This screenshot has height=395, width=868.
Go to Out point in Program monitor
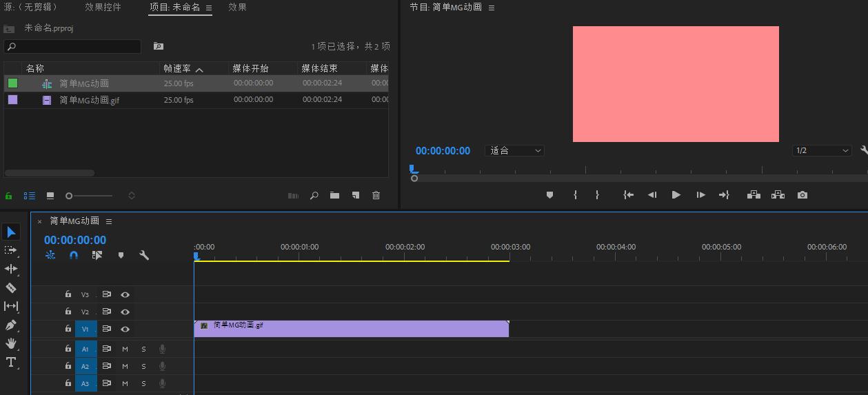(x=724, y=195)
